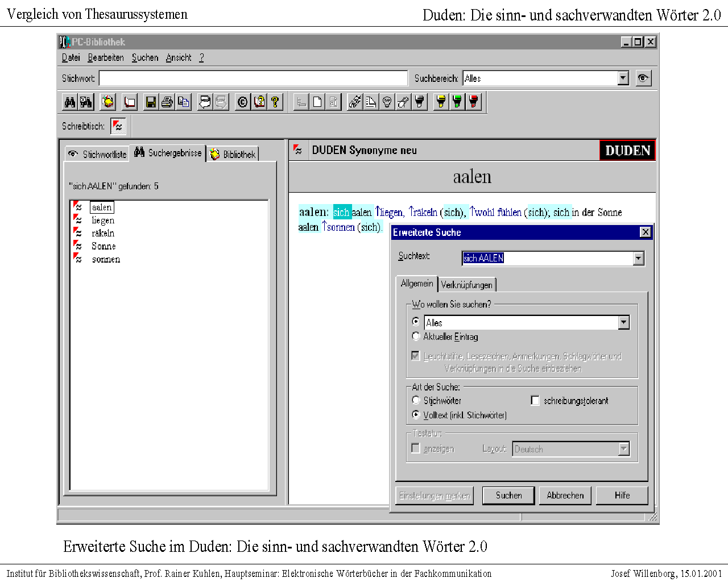Click the yellow question mark help icon
The image size is (728, 582).
275,102
